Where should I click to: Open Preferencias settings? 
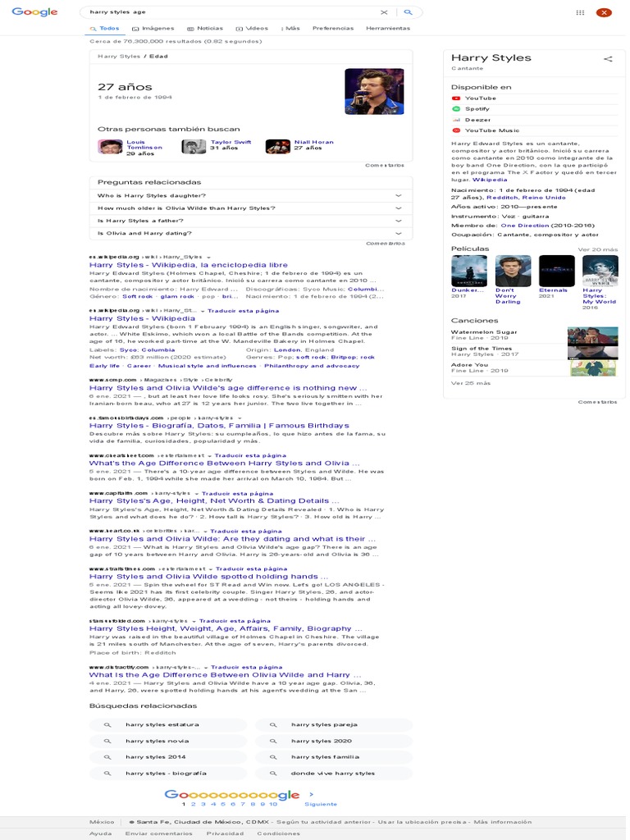tap(333, 29)
